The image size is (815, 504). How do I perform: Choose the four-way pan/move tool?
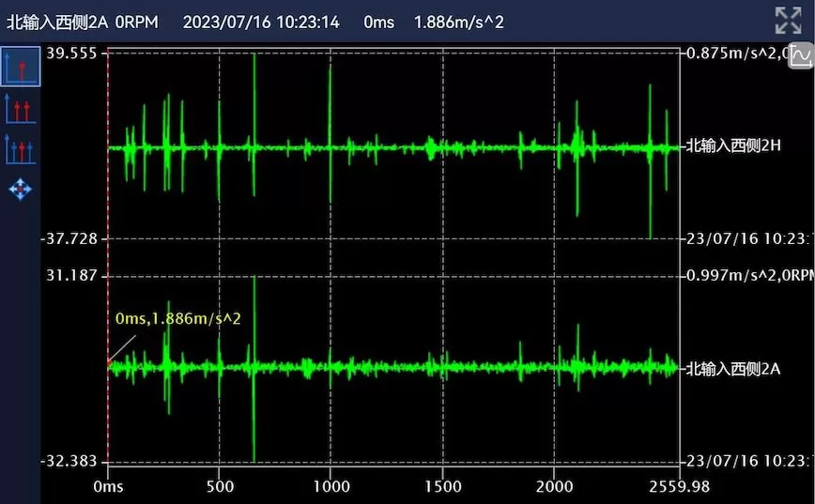coord(20,190)
